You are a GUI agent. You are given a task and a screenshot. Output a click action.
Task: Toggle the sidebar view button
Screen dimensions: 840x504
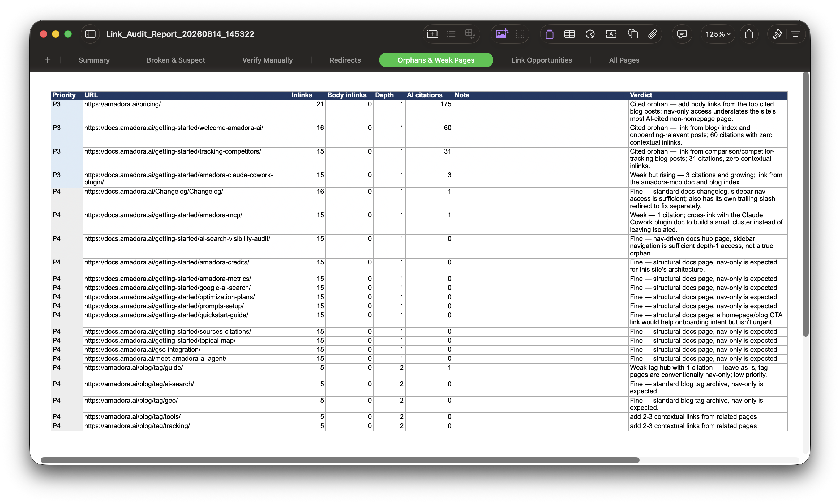90,34
